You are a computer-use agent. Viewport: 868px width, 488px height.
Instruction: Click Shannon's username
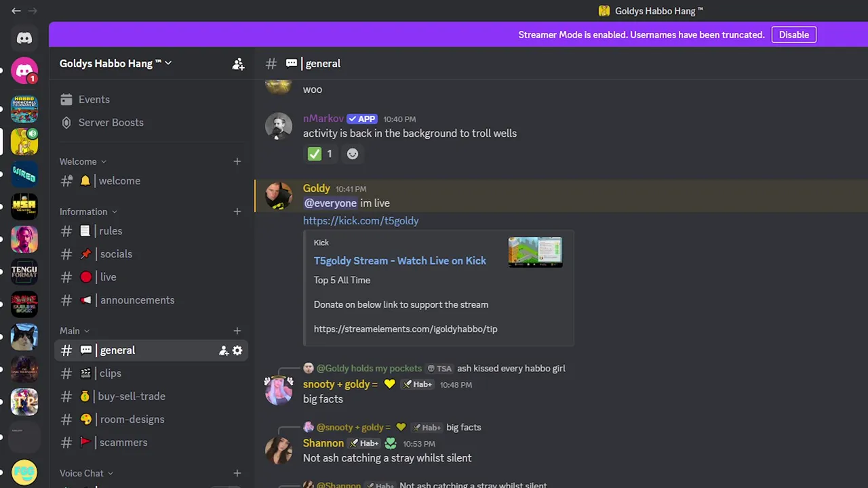323,443
